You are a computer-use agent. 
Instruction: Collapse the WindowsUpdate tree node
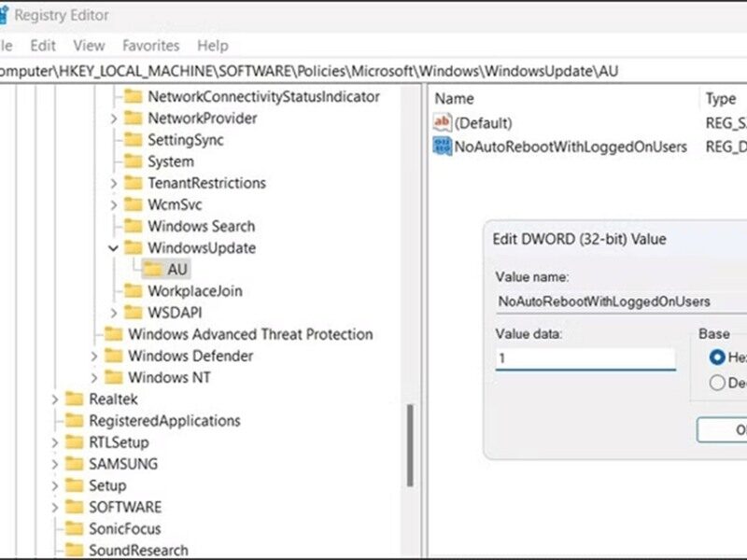(x=113, y=248)
